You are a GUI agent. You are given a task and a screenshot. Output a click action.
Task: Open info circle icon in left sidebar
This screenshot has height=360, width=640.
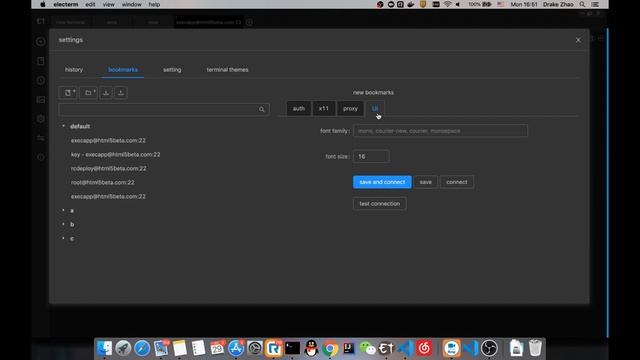[x=41, y=157]
